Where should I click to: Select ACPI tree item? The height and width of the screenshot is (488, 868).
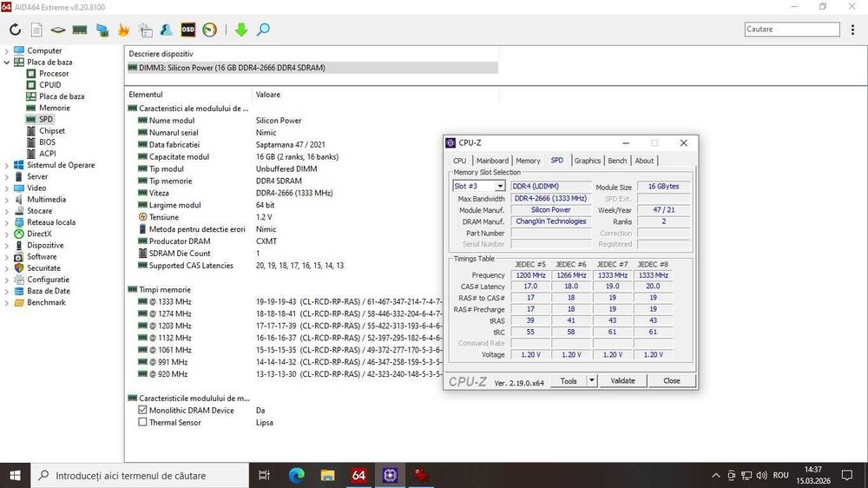[47, 154]
